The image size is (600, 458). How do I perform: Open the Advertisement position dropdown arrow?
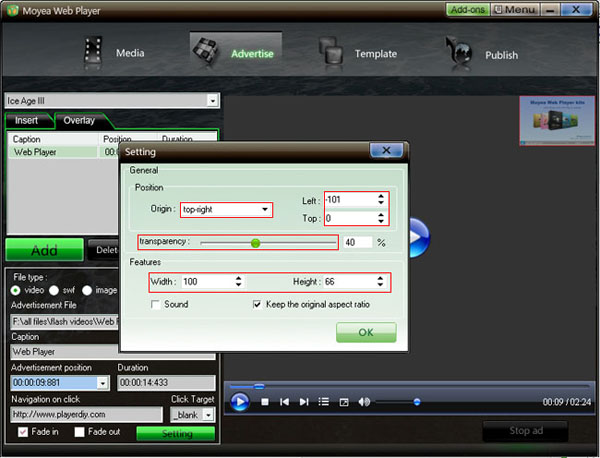102,383
